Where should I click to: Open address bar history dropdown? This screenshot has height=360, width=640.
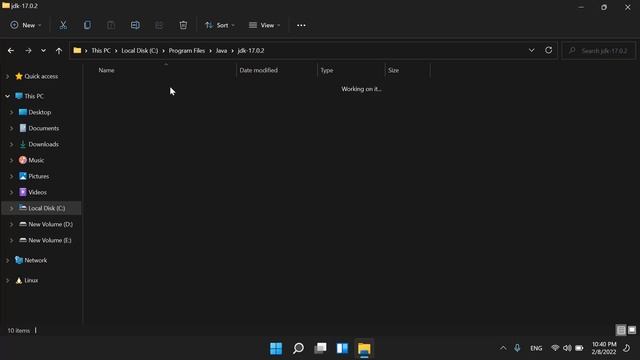[531, 51]
